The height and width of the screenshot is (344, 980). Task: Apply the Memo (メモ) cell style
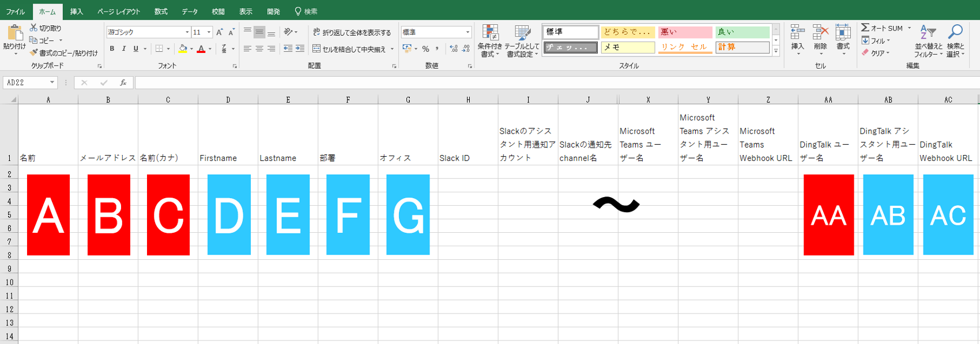point(628,47)
